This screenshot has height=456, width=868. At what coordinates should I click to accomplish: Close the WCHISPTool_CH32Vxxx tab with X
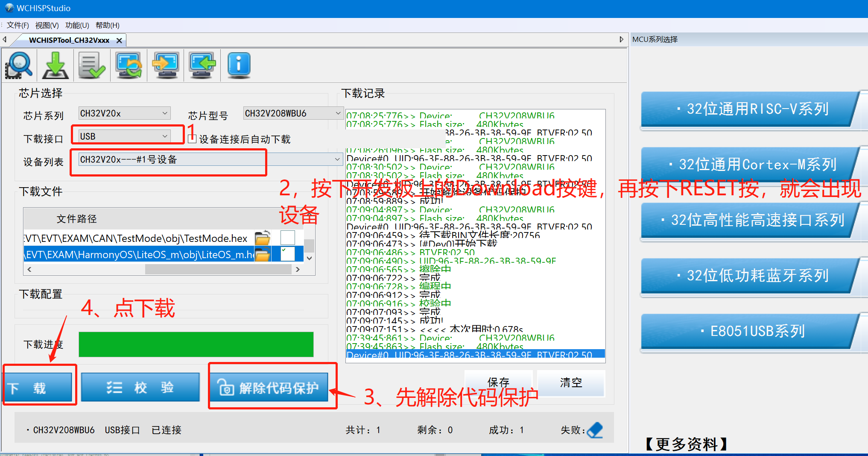[119, 41]
